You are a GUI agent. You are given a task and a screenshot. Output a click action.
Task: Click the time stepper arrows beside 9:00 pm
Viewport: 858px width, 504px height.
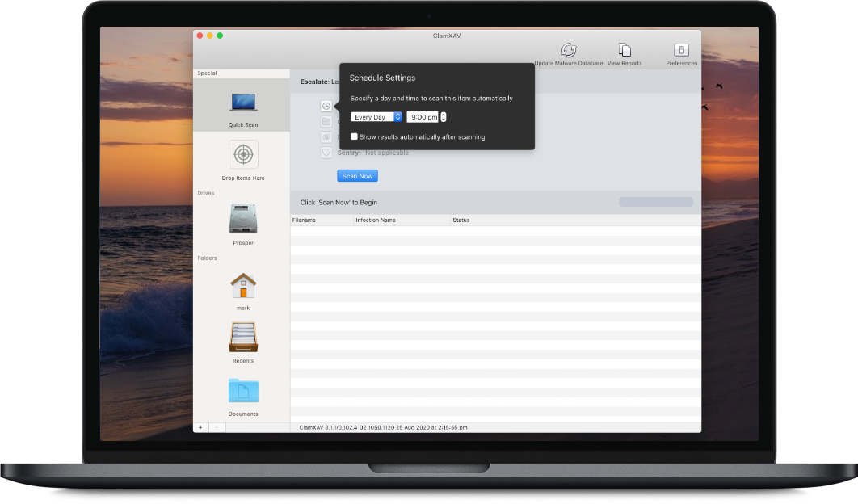[x=443, y=117]
